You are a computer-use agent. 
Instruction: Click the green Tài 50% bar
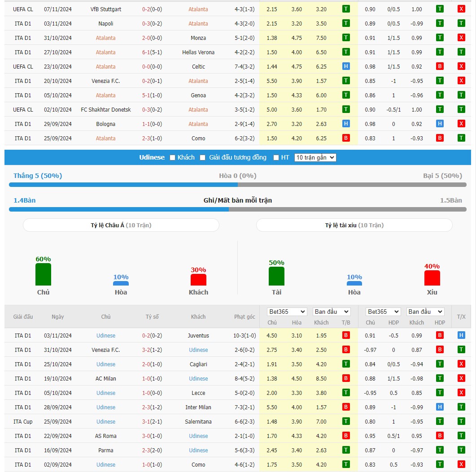pyautogui.click(x=276, y=276)
